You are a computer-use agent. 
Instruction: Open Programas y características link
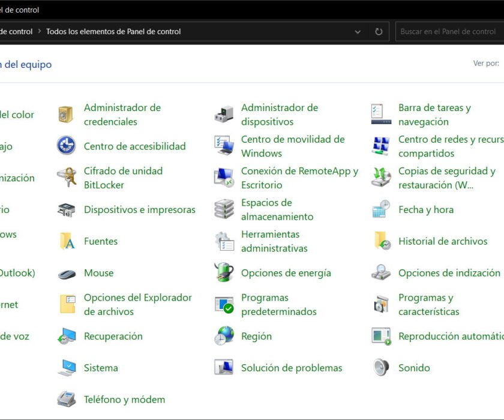(429, 304)
